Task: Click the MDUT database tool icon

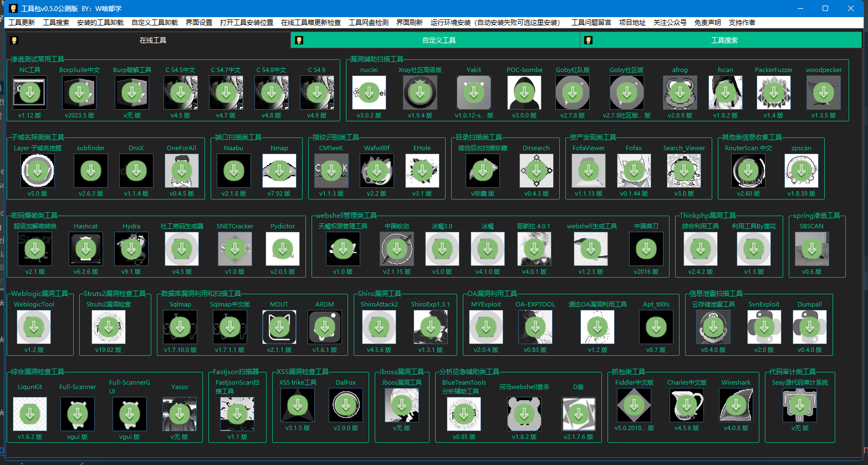Action: tap(279, 327)
